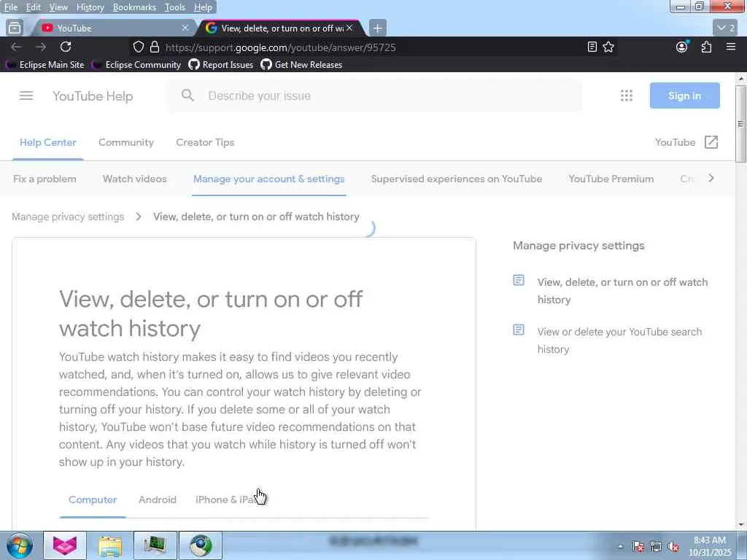Open the extensions puzzle icon
747x560 pixels.
pyautogui.click(x=706, y=47)
